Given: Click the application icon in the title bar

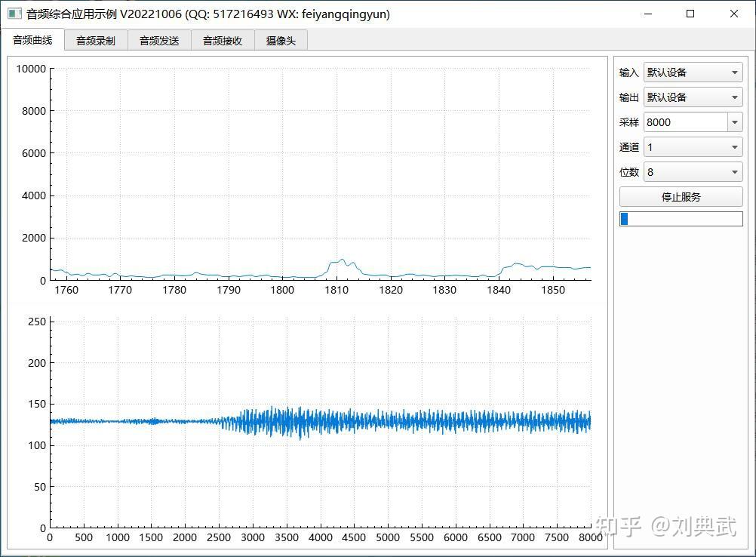Looking at the screenshot, I should pos(13,14).
